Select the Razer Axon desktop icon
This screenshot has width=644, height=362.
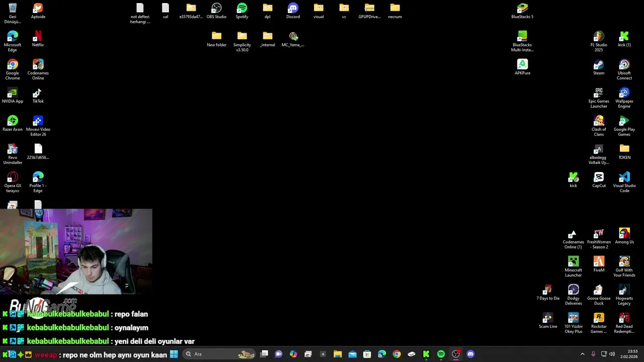13,124
